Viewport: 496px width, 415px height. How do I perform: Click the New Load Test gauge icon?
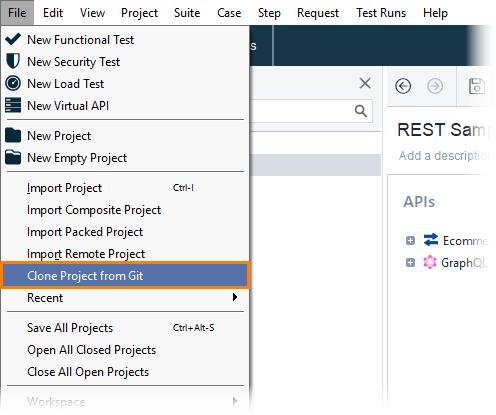coord(13,83)
